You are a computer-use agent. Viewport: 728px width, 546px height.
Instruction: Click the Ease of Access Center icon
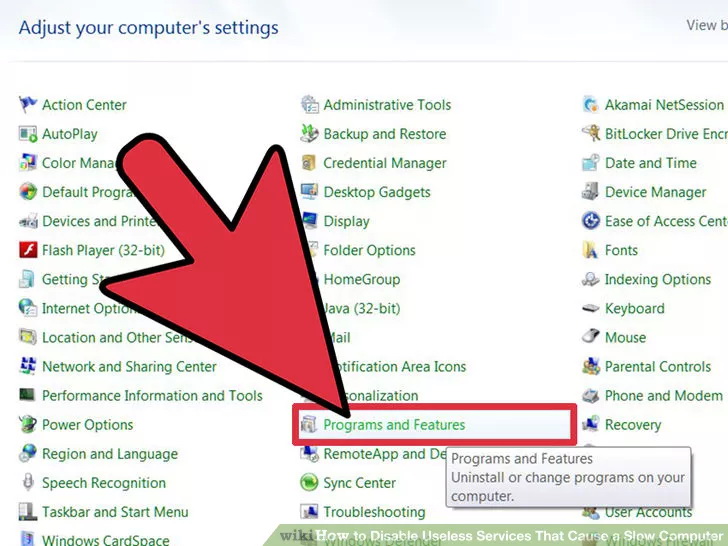[x=591, y=221]
